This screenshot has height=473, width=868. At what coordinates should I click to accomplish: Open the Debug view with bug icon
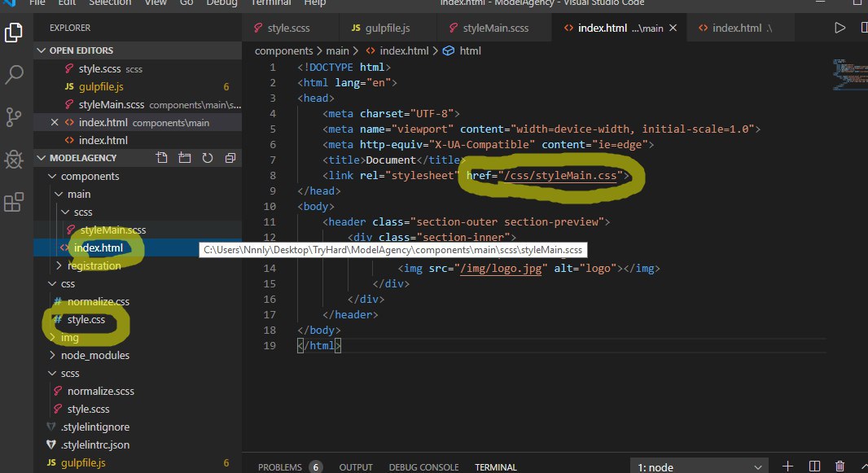[x=14, y=160]
